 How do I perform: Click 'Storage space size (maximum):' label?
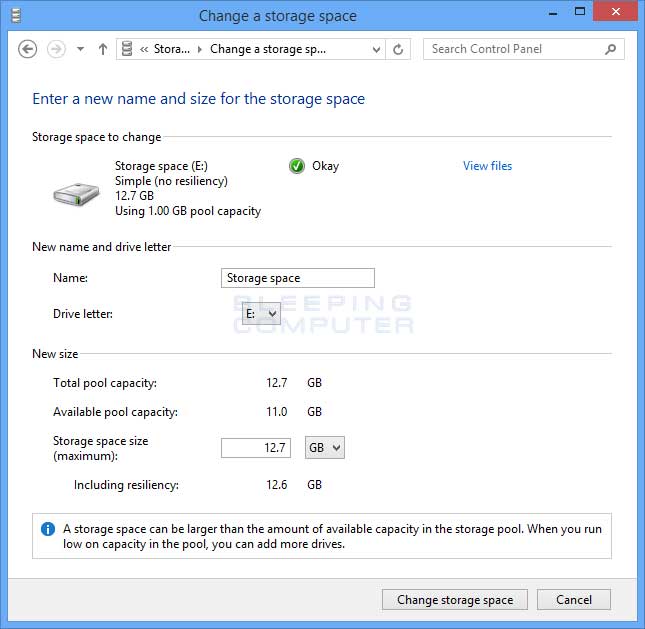(100, 448)
